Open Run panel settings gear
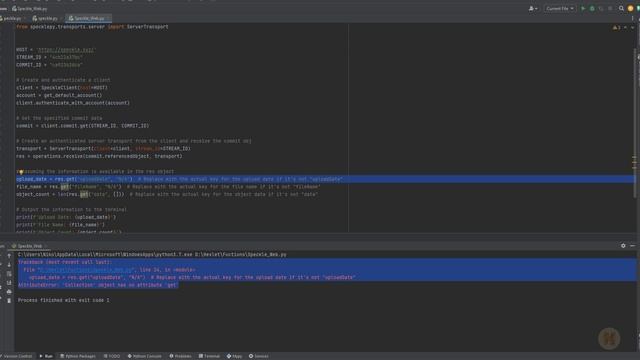The height and width of the screenshot is (360, 640). click(x=623, y=246)
